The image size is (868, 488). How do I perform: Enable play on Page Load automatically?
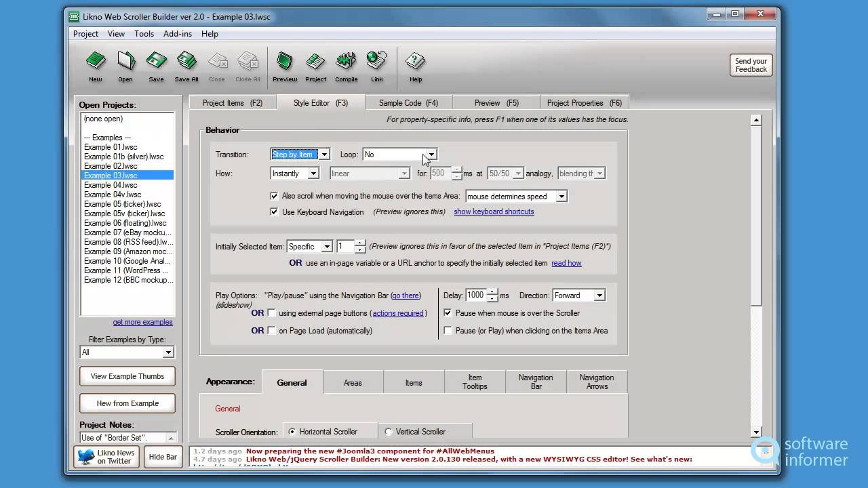pyautogui.click(x=272, y=331)
